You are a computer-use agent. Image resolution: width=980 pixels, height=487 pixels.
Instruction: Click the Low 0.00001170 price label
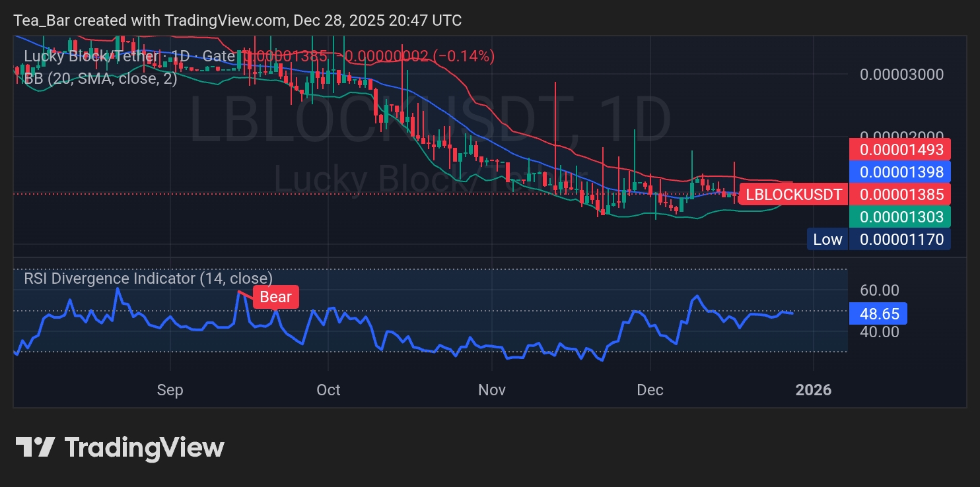[x=879, y=239]
